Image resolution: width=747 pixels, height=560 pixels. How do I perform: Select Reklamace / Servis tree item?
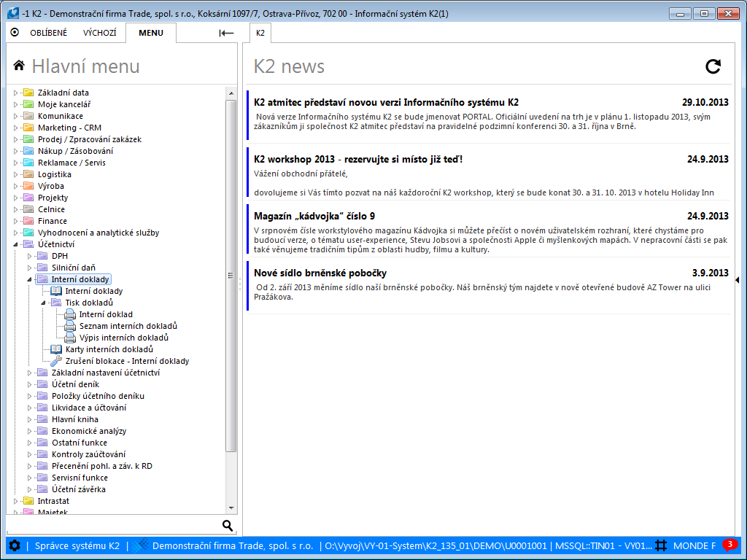pyautogui.click(x=71, y=163)
